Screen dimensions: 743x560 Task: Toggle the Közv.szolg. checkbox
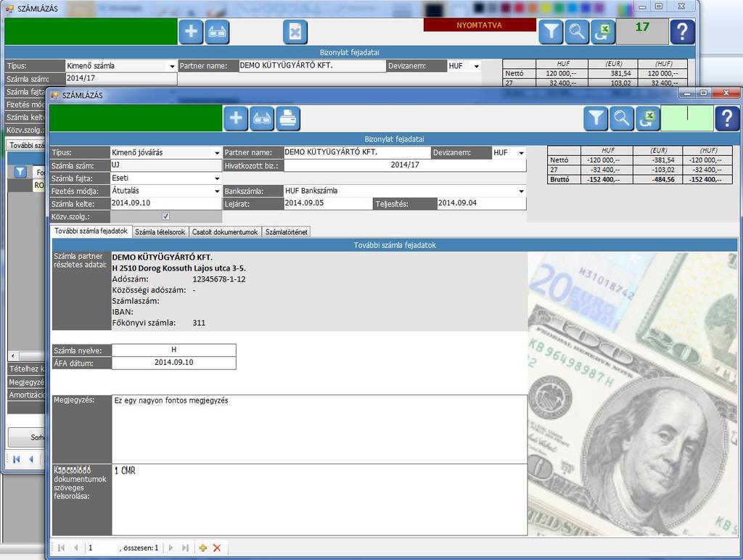point(165,216)
